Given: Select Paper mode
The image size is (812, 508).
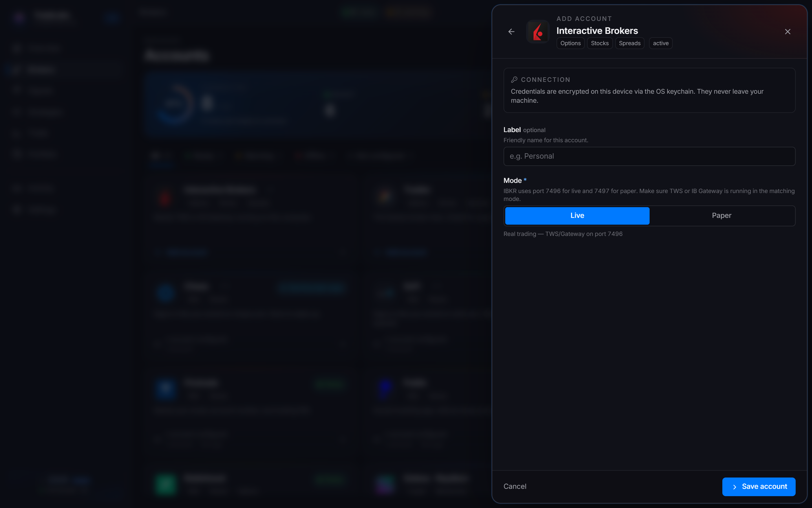Looking at the screenshot, I should click(x=721, y=216).
